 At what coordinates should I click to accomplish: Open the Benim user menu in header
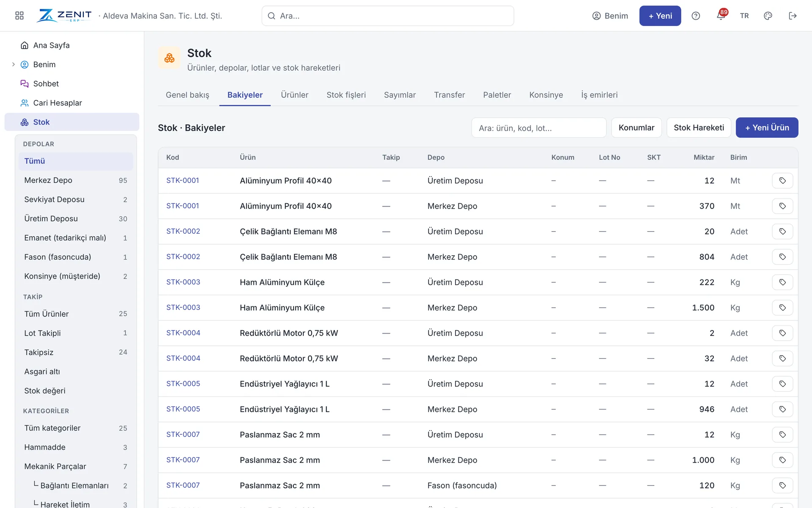click(x=610, y=16)
